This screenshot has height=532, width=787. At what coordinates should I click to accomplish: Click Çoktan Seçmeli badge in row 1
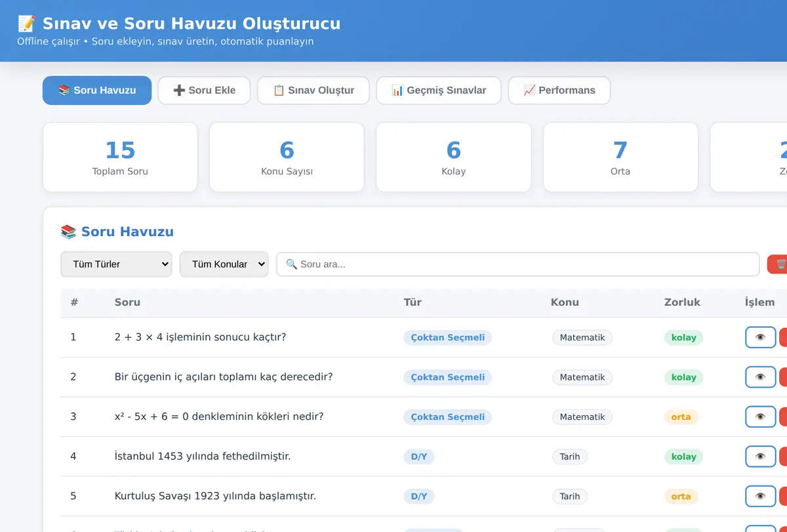[448, 338]
